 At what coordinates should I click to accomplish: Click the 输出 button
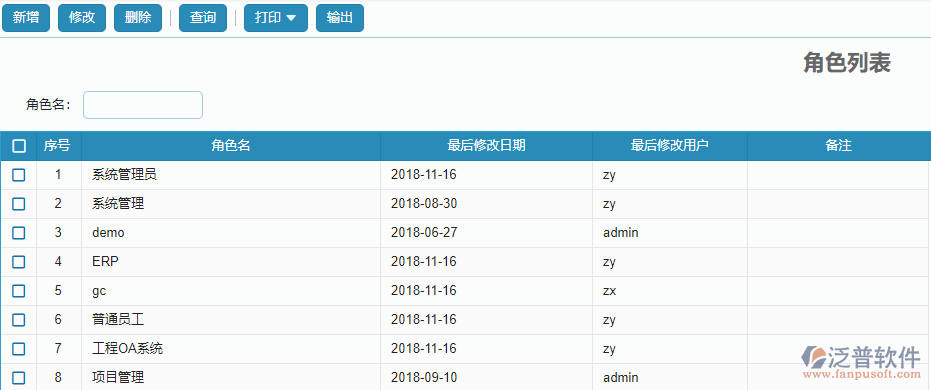click(340, 18)
